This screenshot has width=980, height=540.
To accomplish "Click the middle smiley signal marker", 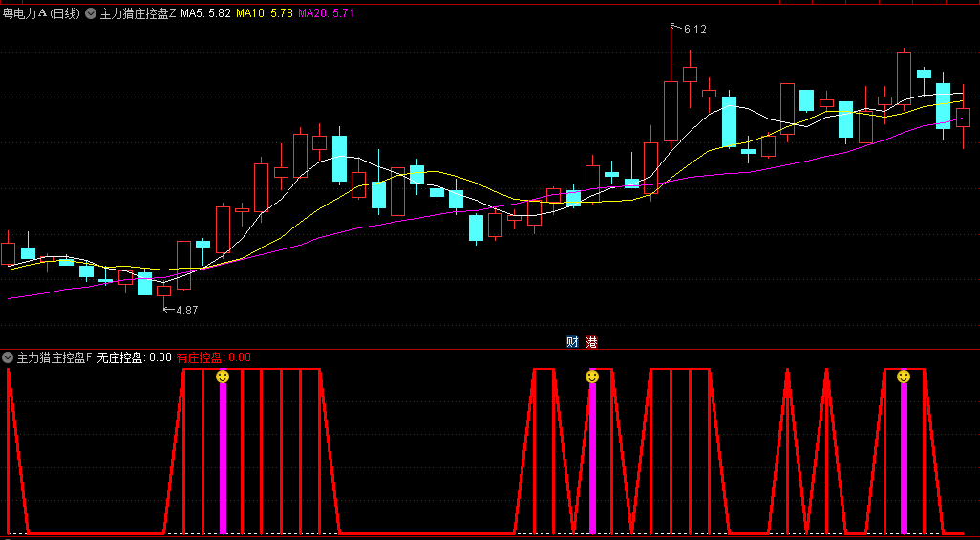I will point(592,377).
